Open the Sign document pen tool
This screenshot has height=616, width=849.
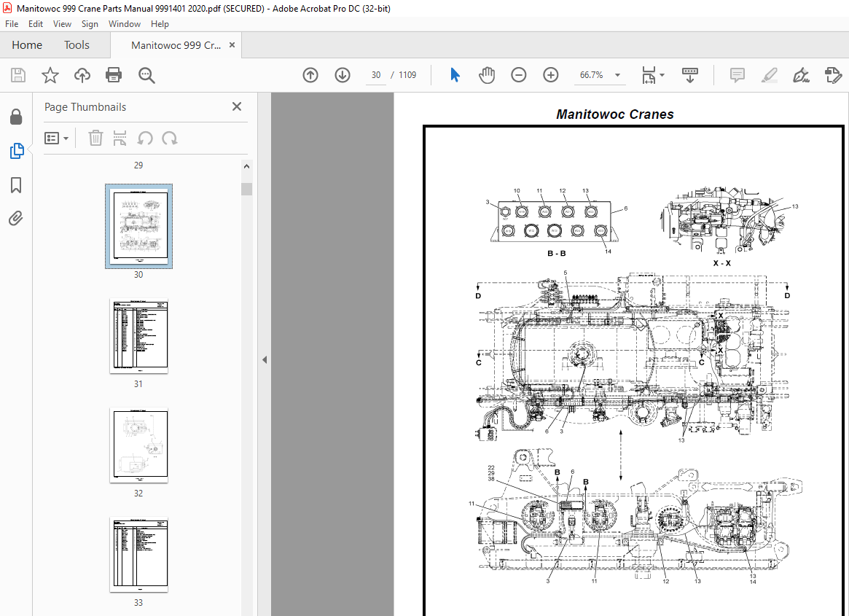[x=802, y=75]
